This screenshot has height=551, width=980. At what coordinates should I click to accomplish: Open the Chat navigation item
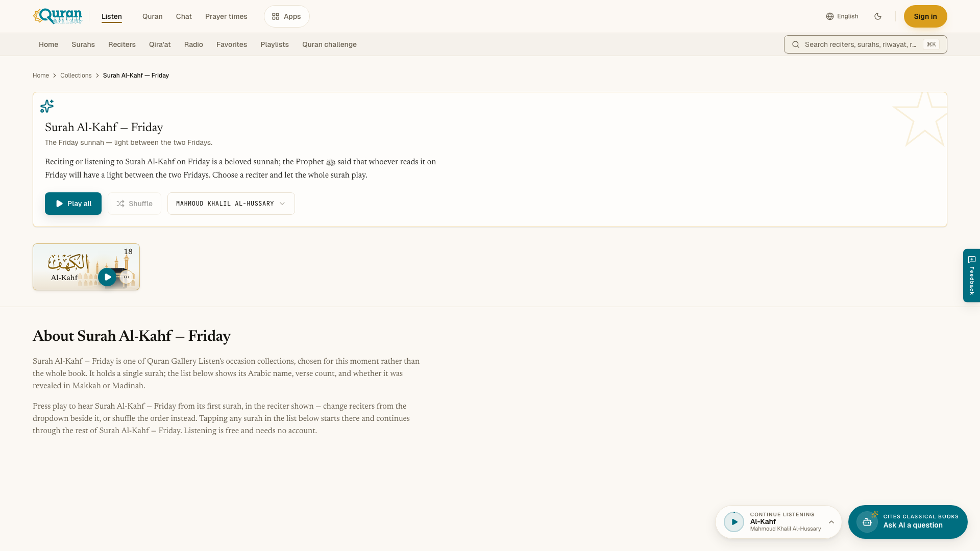tap(184, 16)
